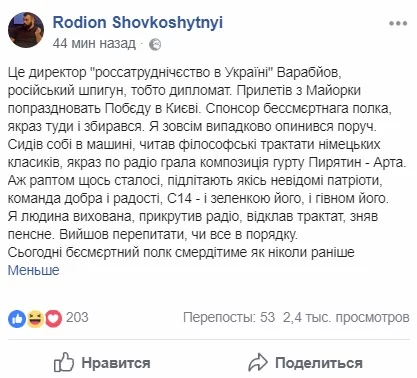Click the laughing Haha reaction icon
Image resolution: width=417 pixels, height=378 pixels.
pos(35,318)
